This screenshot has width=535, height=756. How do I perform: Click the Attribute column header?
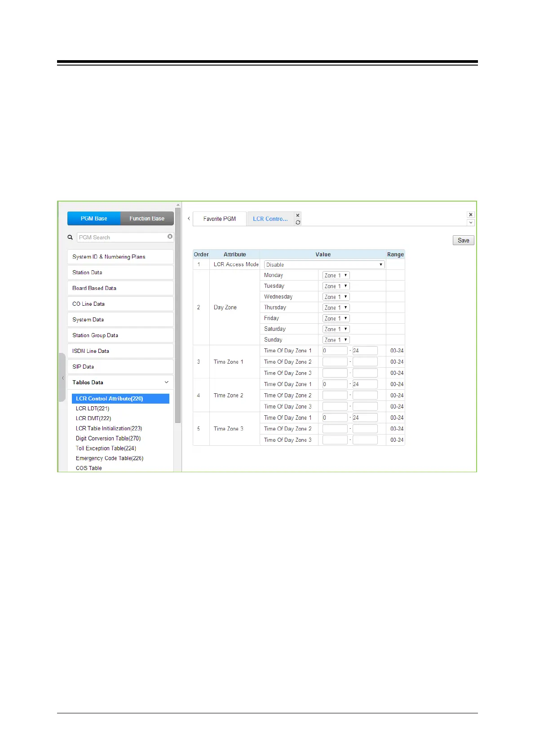(x=234, y=255)
